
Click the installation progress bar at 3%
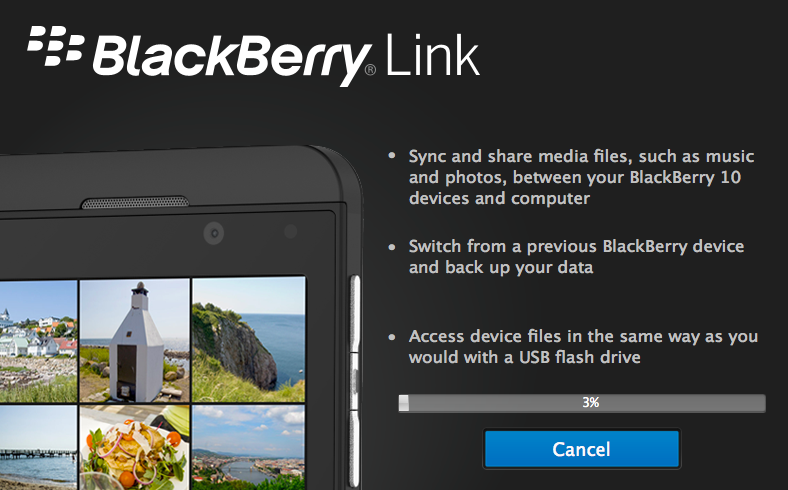[582, 403]
